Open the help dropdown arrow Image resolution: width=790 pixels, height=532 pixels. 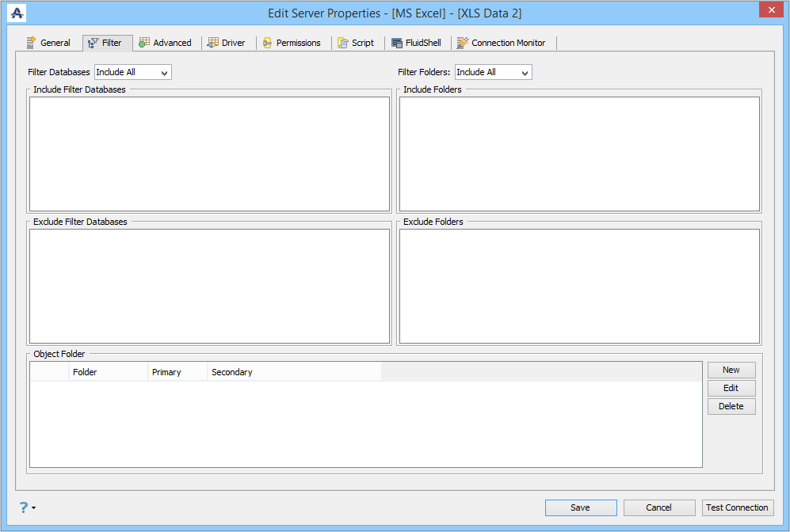[34, 507]
